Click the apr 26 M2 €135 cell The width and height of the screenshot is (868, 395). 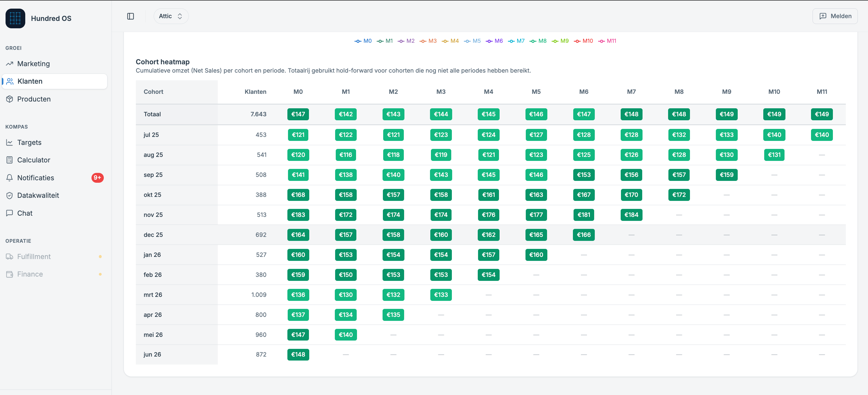click(x=393, y=315)
